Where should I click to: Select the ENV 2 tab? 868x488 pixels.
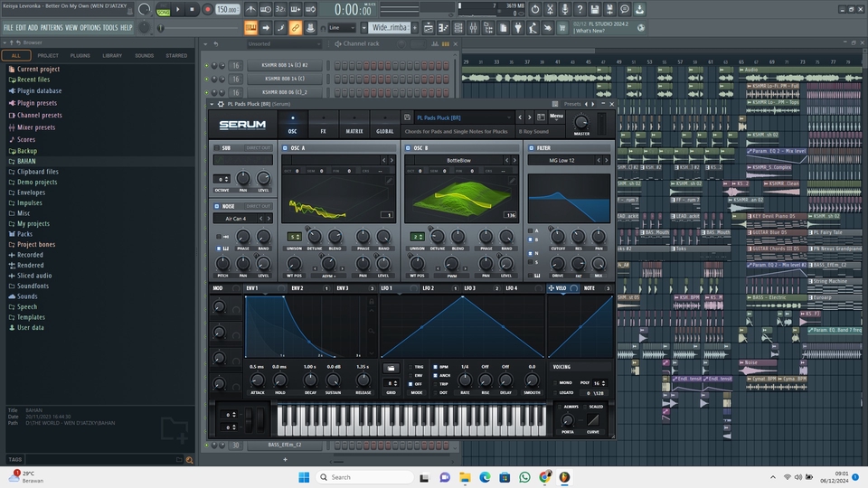(x=297, y=288)
